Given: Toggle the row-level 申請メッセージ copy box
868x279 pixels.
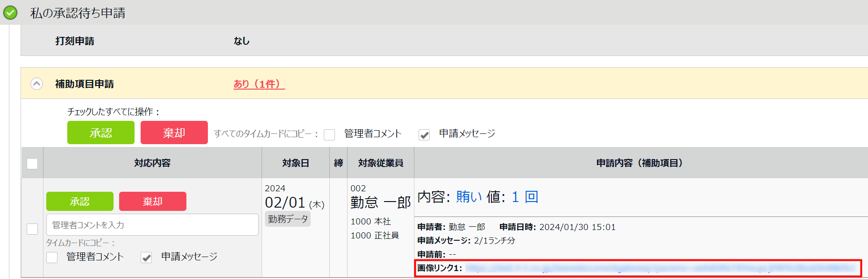Looking at the screenshot, I should 146,258.
